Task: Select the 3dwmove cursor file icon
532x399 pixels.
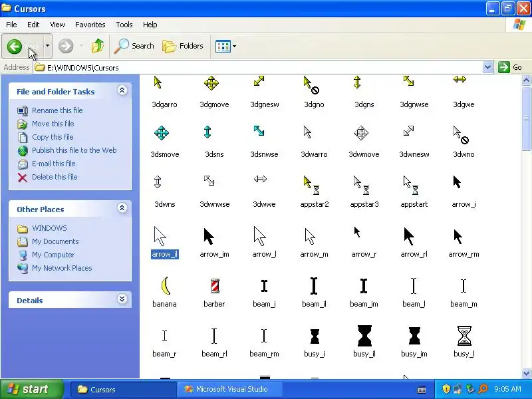Action: coord(361,133)
